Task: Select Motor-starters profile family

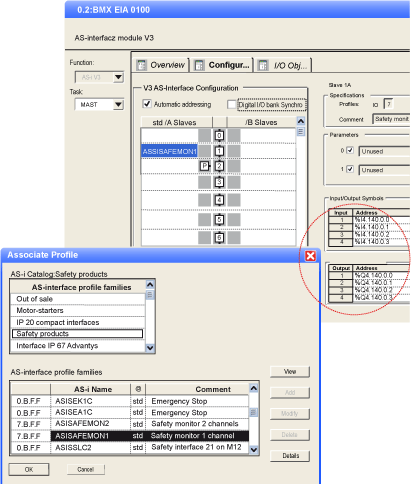Action: [78, 311]
